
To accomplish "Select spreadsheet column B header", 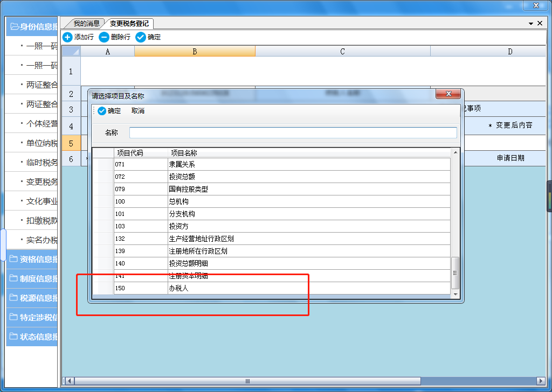I will tap(195, 51).
